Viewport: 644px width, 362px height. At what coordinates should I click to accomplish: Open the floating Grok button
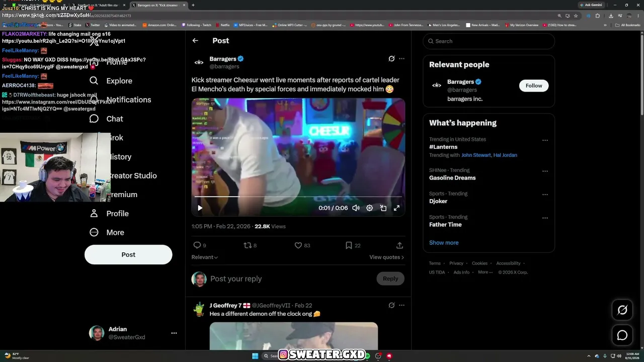(622, 310)
